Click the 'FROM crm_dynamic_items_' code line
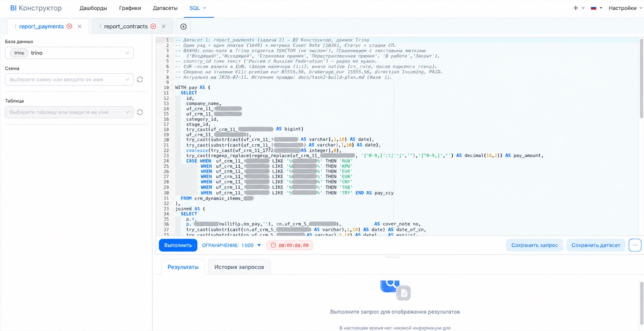The width and height of the screenshot is (644, 331). coord(217,199)
